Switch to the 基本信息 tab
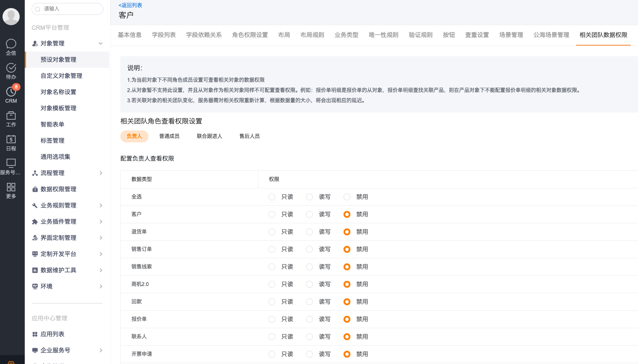 coord(130,35)
